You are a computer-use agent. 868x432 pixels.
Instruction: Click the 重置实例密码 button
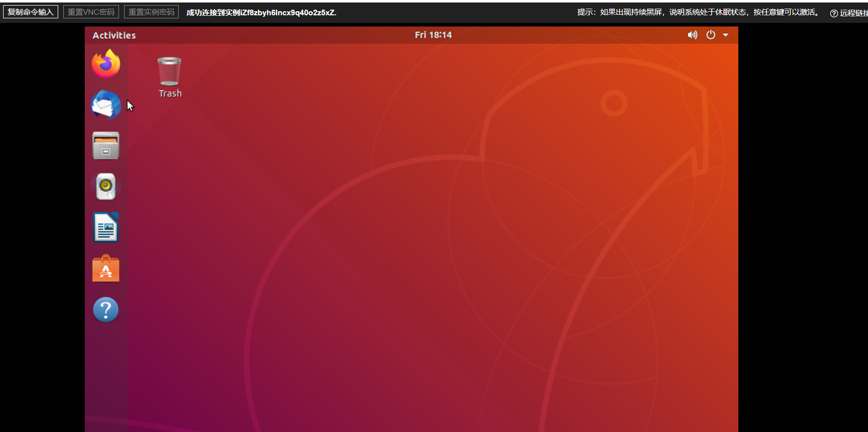pyautogui.click(x=151, y=12)
